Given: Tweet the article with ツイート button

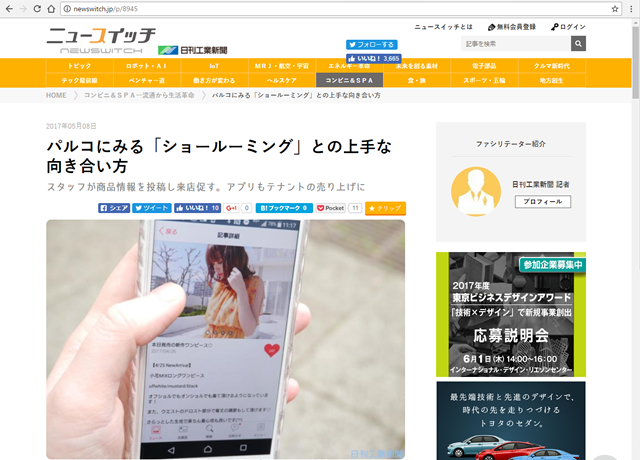Looking at the screenshot, I should 151,208.
